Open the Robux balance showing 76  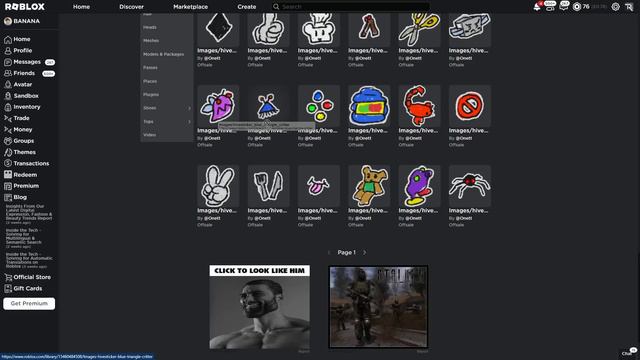(x=582, y=7)
